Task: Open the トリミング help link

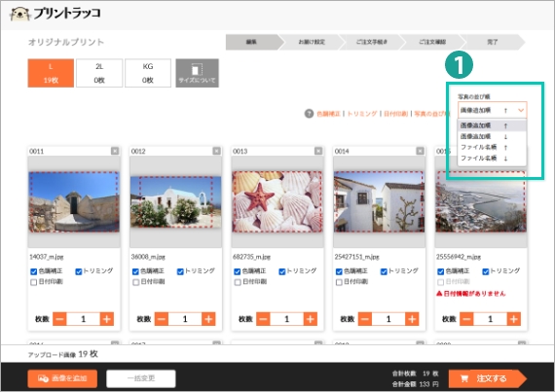Action: (362, 114)
